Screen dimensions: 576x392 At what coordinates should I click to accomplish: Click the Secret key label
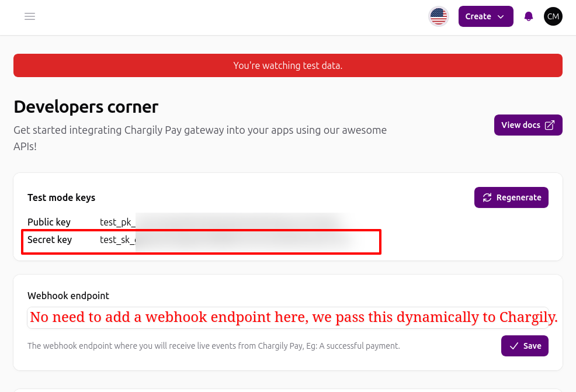pos(50,240)
